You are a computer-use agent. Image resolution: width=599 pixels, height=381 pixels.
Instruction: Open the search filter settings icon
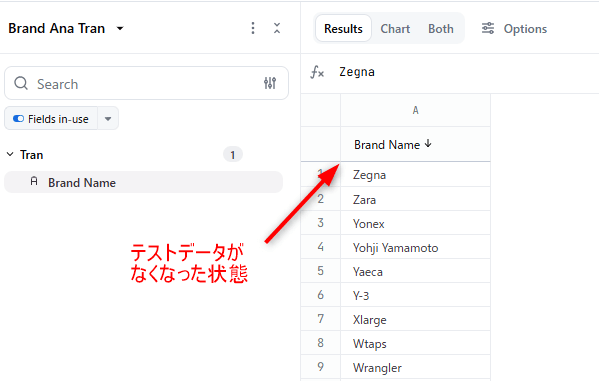pos(270,83)
